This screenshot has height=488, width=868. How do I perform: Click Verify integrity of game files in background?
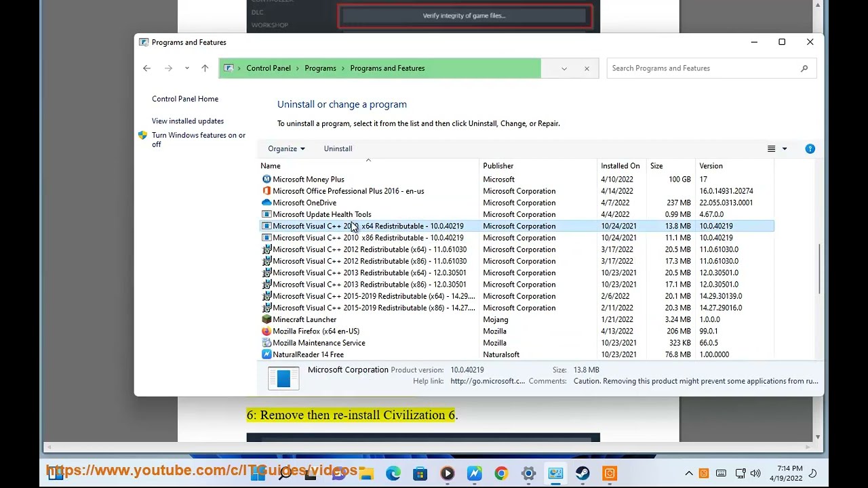[464, 16]
